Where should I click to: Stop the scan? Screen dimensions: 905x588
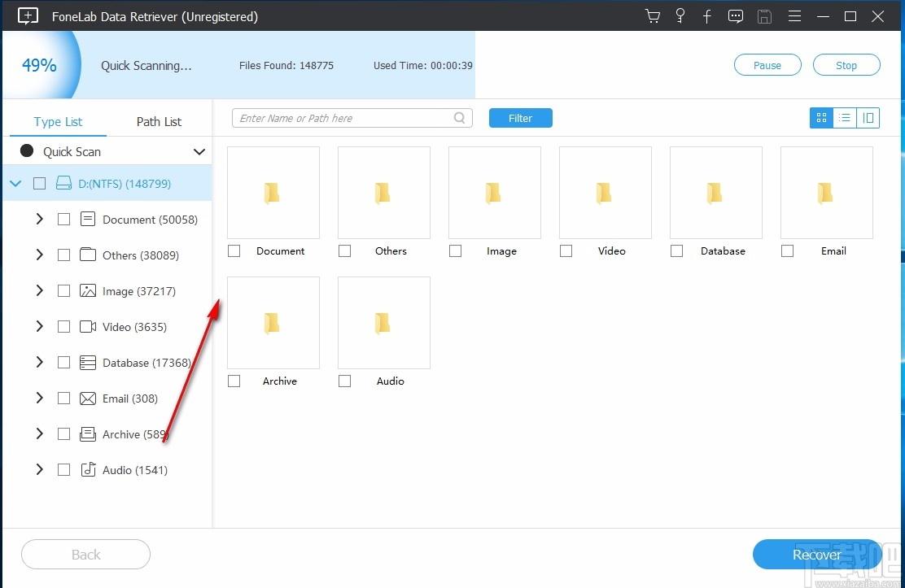(846, 65)
